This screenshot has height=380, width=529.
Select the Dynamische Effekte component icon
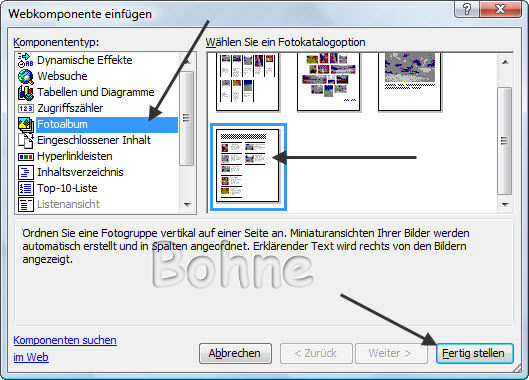coord(26,60)
